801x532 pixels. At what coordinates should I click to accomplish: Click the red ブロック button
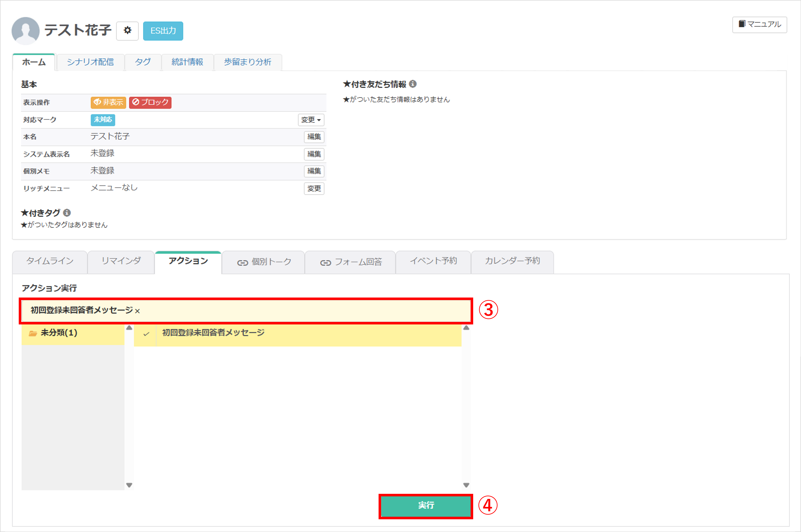(x=150, y=102)
